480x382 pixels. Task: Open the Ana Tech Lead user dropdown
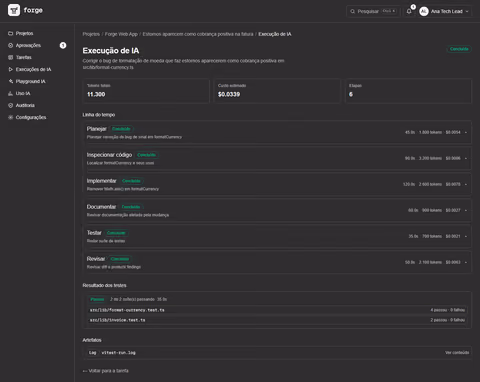444,11
